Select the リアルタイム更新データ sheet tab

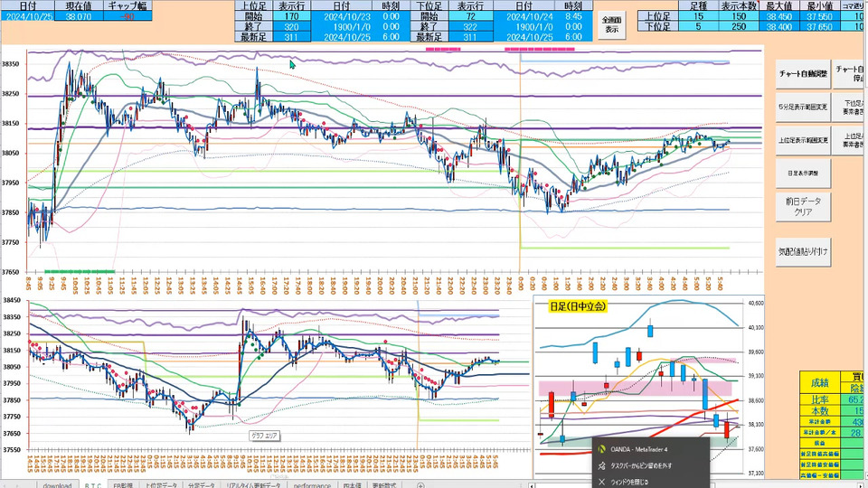click(253, 484)
